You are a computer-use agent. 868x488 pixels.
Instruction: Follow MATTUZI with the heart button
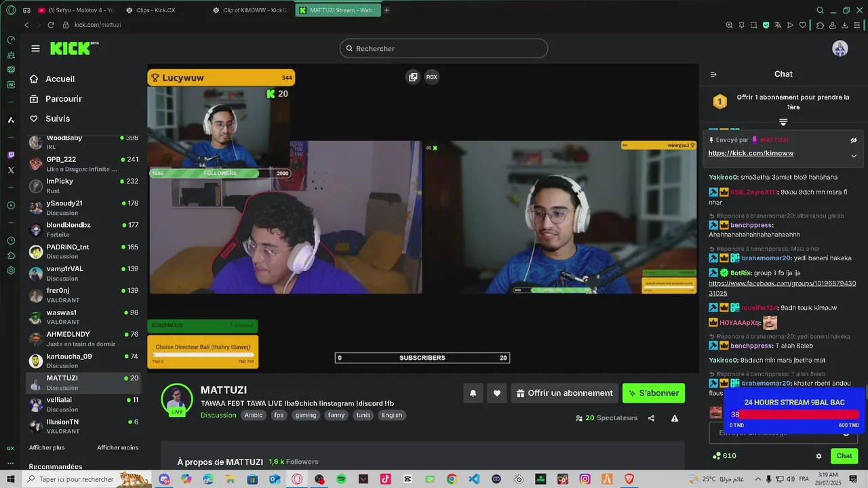[497, 393]
